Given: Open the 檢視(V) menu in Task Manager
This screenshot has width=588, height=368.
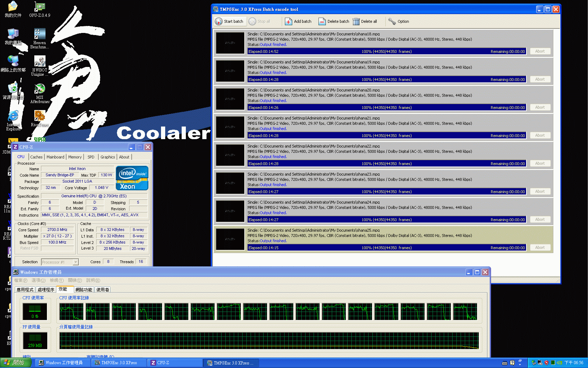Looking at the screenshot, I should tap(57, 280).
